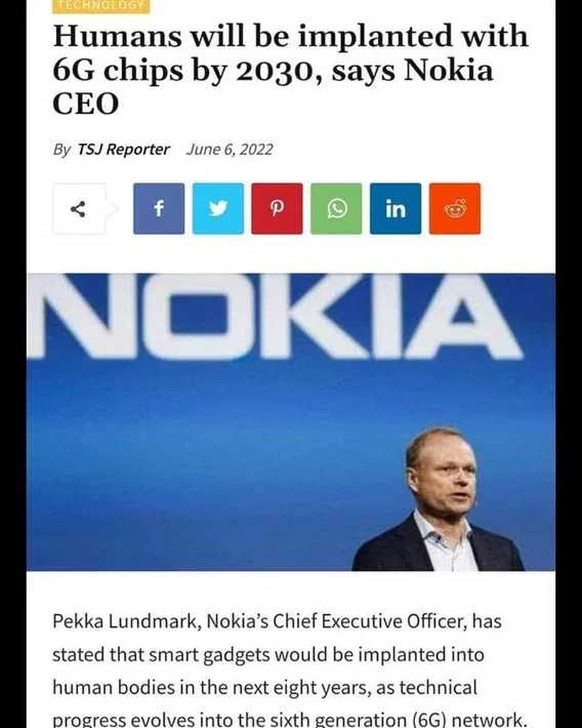Share the article on Facebook
This screenshot has height=728, width=582.
(x=158, y=208)
